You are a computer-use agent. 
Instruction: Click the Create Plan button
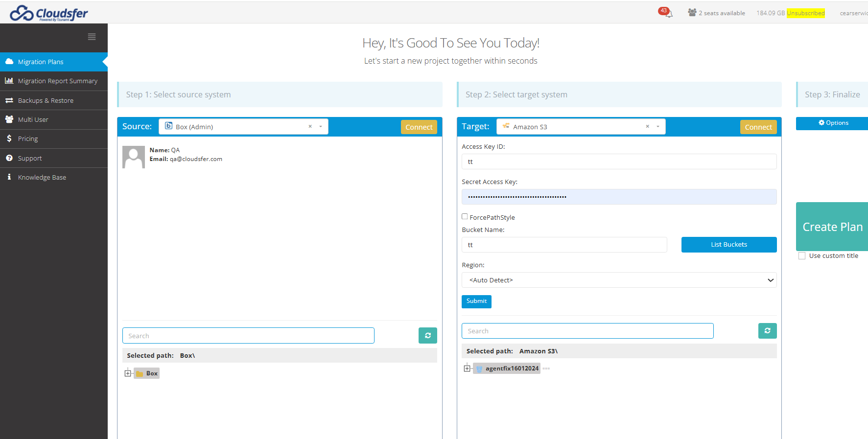click(x=832, y=227)
